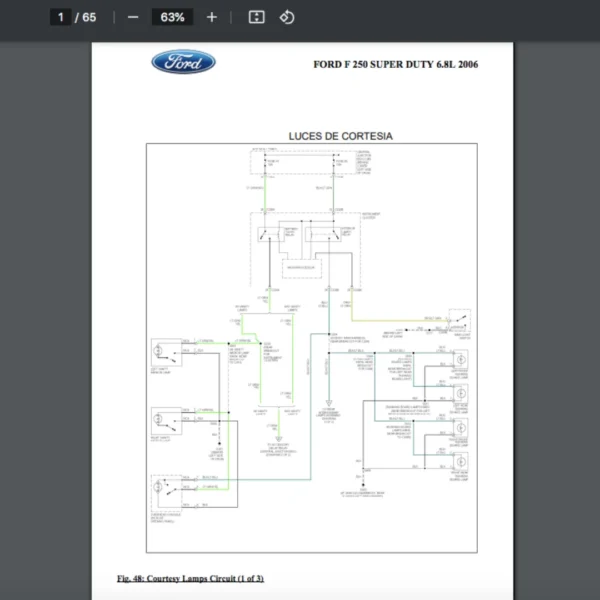Zoom out with the minus button
The image size is (600, 600).
coord(133,17)
